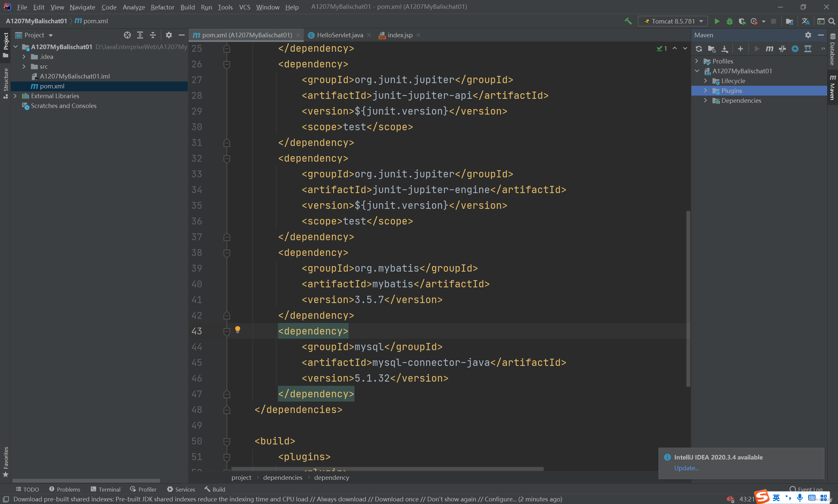The width and height of the screenshot is (838, 504).
Task: Open Project panel options gear
Action: coord(169,35)
